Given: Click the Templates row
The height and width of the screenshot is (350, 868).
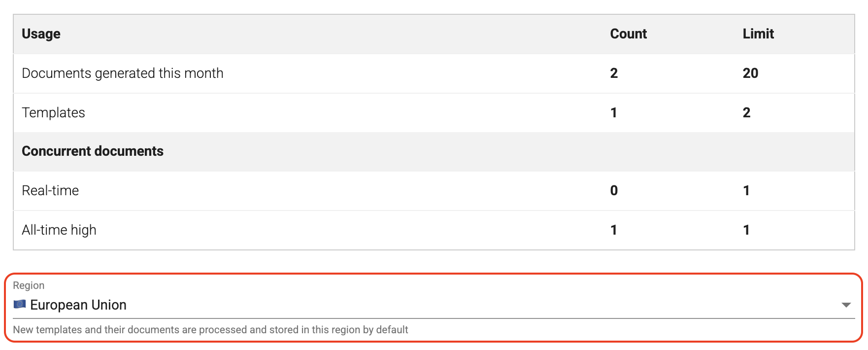Looking at the screenshot, I should pyautogui.click(x=53, y=112).
